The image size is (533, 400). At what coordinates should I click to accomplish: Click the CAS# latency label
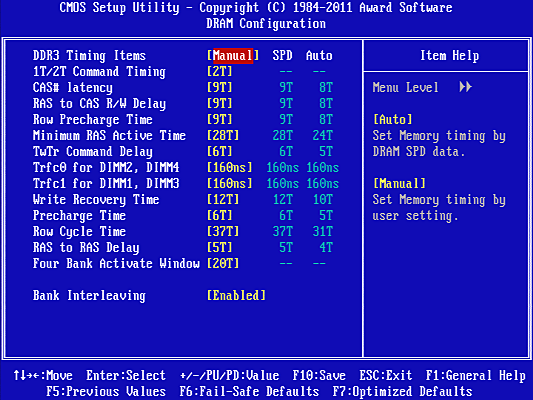[73, 88]
